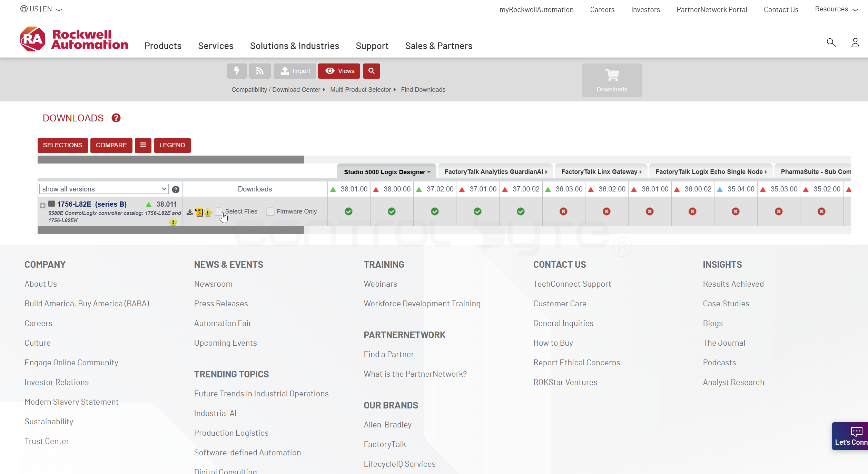Screen dimensions: 868x474
Task: Open the site search magnifier in header
Action: point(831,42)
